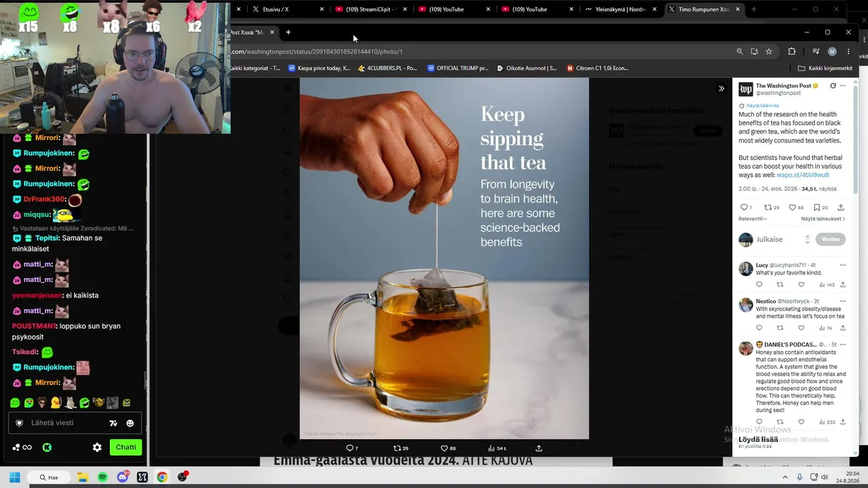Like DANIEL'S PODCAST reply
This screenshot has height=488, width=868.
click(x=801, y=422)
